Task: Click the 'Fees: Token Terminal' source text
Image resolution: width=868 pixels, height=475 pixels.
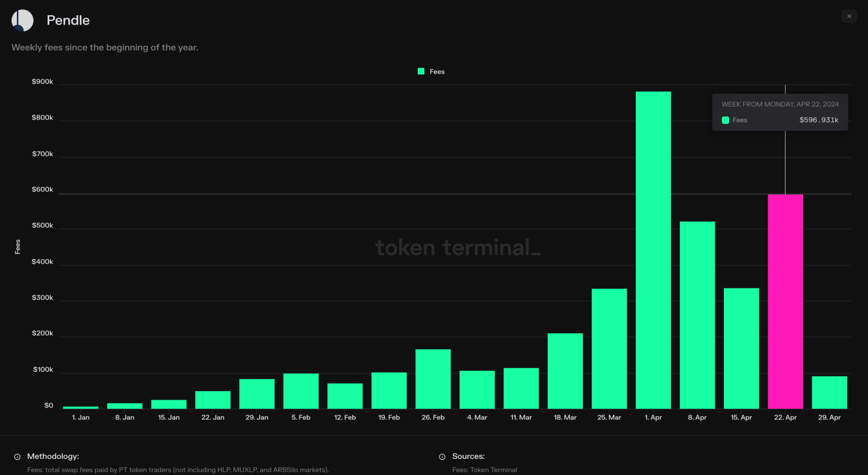Action: 484,470
